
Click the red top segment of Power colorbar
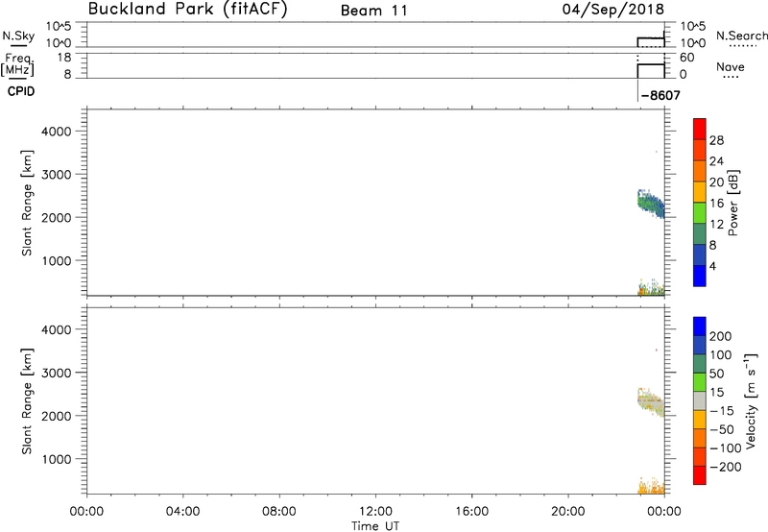700,129
